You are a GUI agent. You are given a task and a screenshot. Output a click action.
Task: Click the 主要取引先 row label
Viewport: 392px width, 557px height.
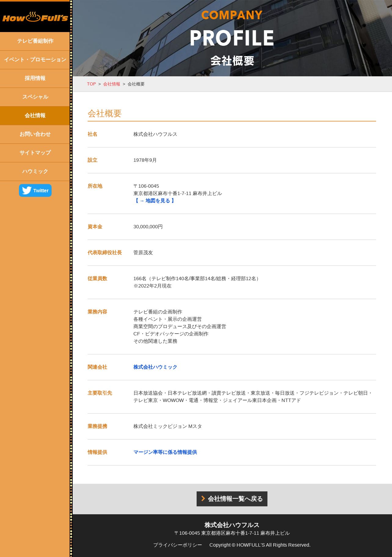coord(100,393)
